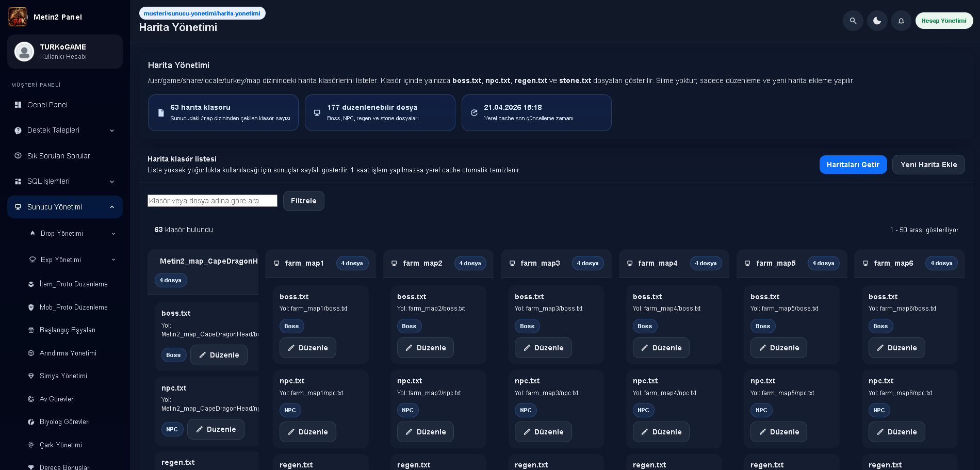Click farm_map1 folder monitor icon

tap(276, 263)
